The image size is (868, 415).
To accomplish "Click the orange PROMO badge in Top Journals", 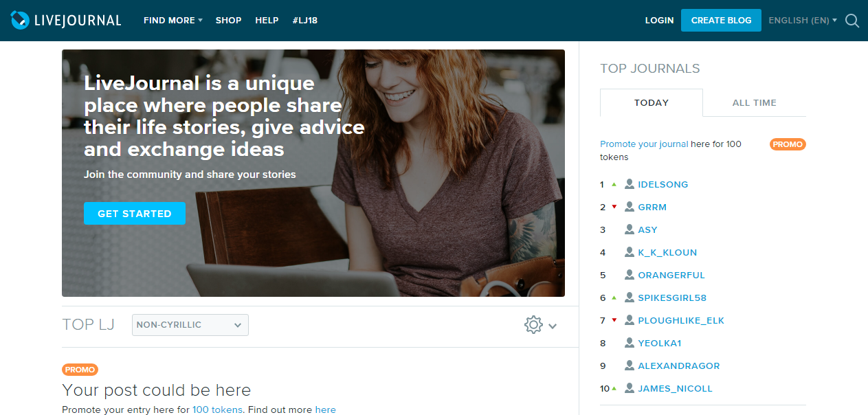I will pos(788,144).
